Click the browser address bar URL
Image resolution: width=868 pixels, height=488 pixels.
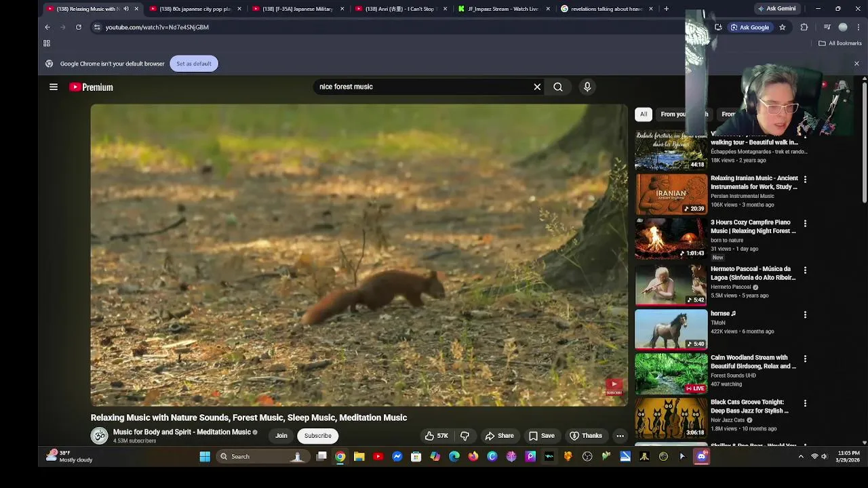157,27
